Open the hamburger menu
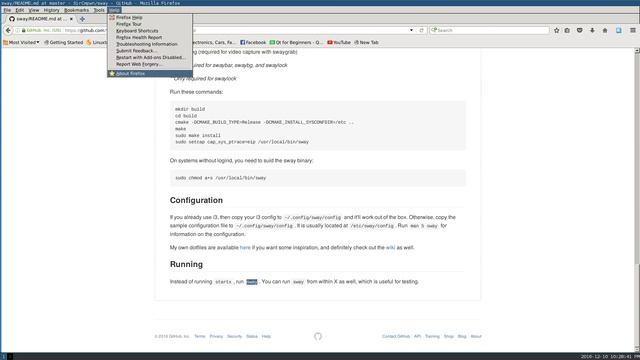640x360 pixels. click(633, 30)
